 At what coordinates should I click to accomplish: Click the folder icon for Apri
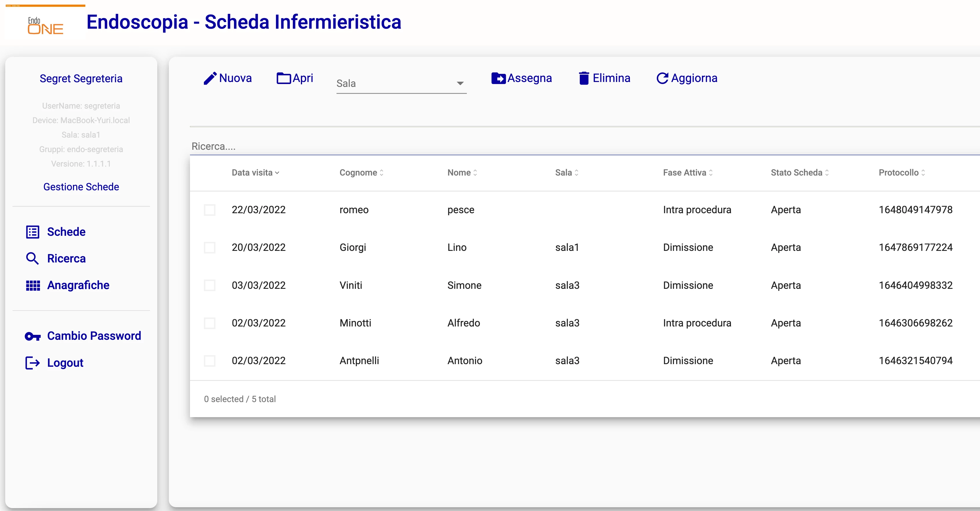click(284, 79)
